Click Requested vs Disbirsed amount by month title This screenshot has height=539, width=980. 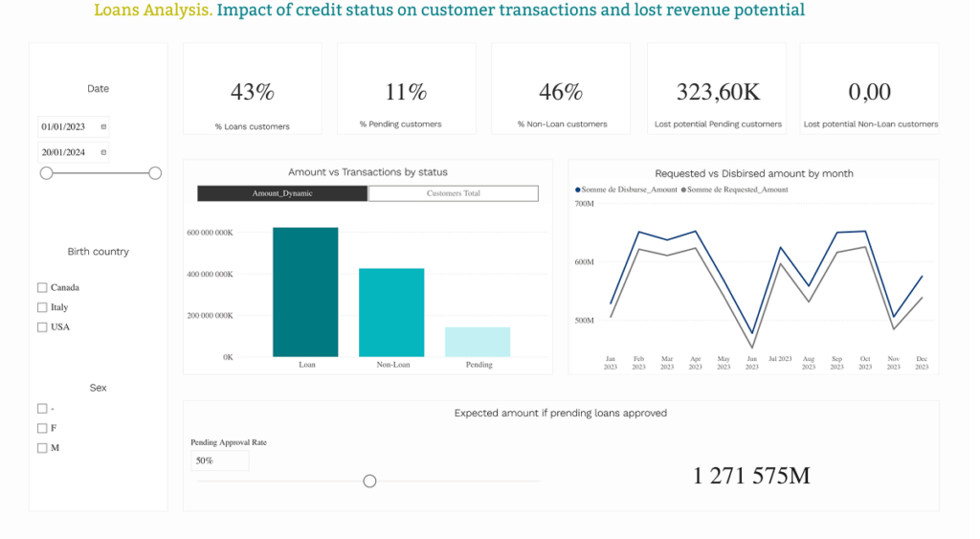754,173
